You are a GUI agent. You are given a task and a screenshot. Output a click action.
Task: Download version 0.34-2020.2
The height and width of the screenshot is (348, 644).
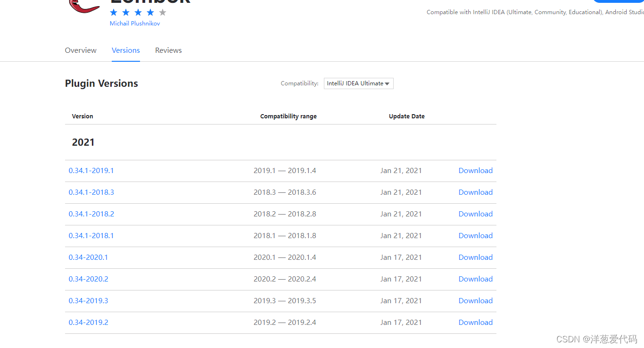coord(476,279)
